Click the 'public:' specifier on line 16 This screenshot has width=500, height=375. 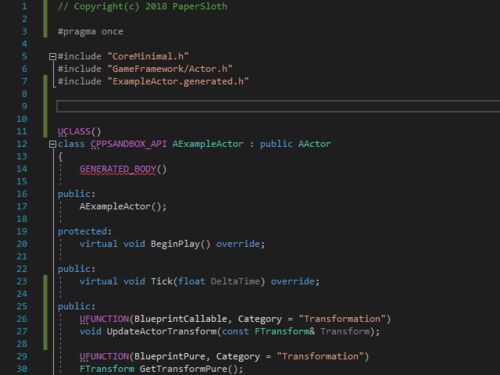tap(76, 194)
